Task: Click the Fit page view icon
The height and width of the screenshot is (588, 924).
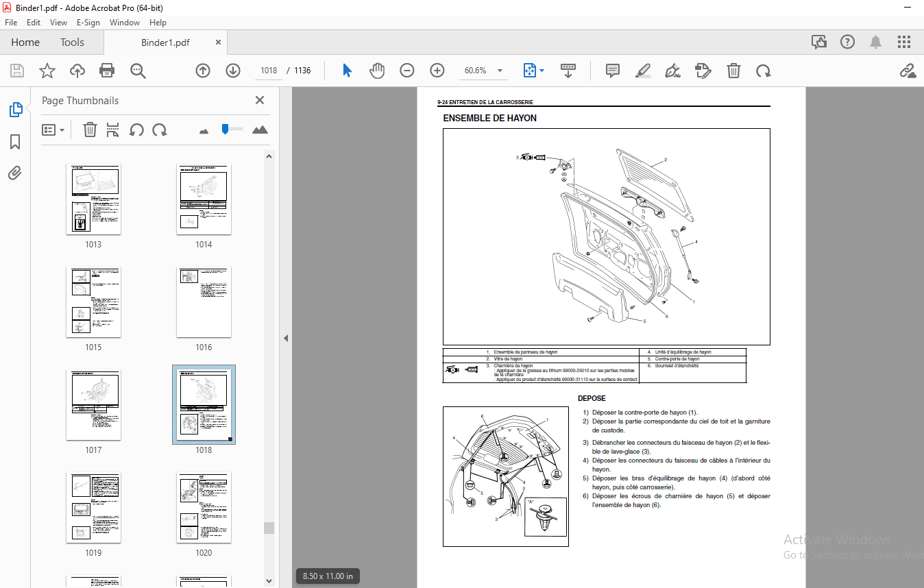Action: coord(529,71)
